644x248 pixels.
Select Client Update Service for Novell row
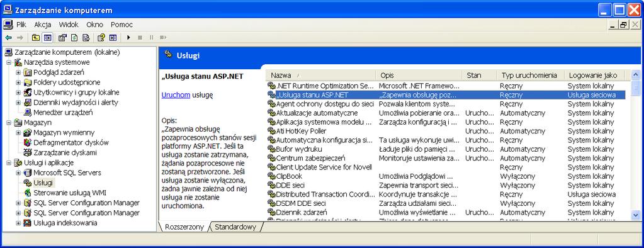(x=446, y=167)
